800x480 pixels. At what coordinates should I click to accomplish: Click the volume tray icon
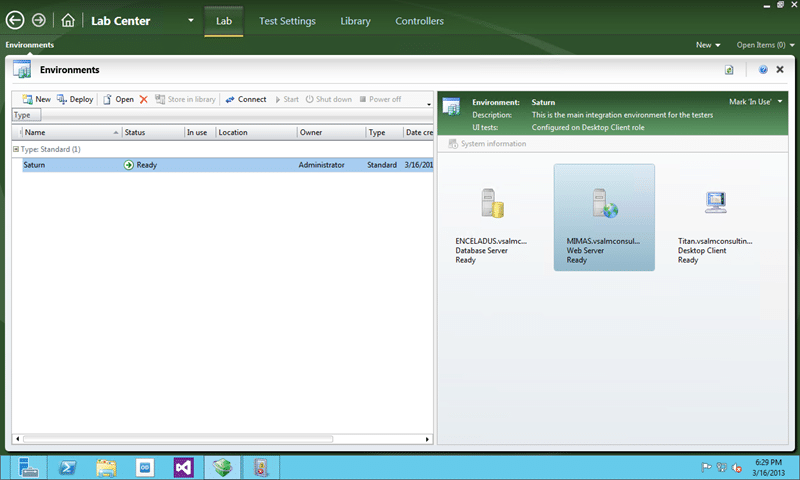736,467
